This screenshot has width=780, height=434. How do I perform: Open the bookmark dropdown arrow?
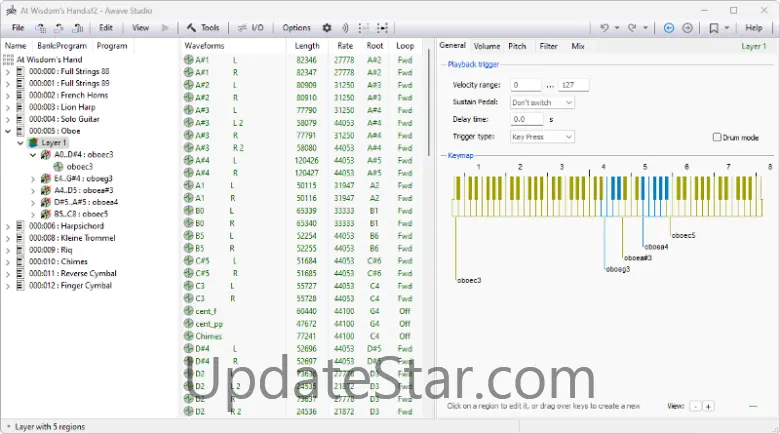click(x=727, y=28)
